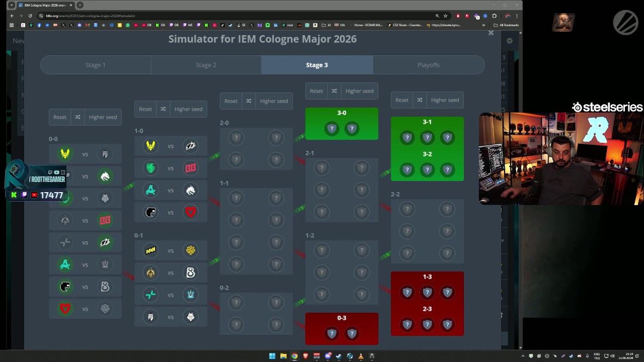This screenshot has width=644, height=362.
Task: Pick yellow flower logo opposite NAVI
Action: click(x=191, y=250)
